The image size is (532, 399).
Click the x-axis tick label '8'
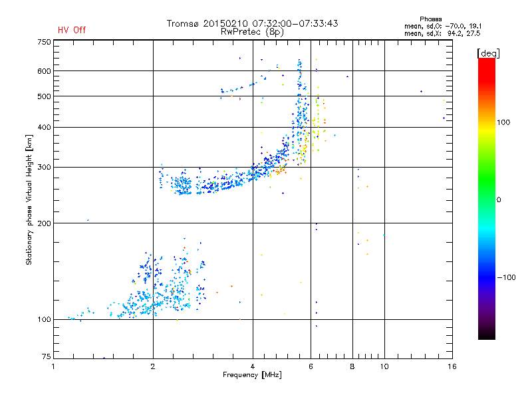pyautogui.click(x=352, y=366)
